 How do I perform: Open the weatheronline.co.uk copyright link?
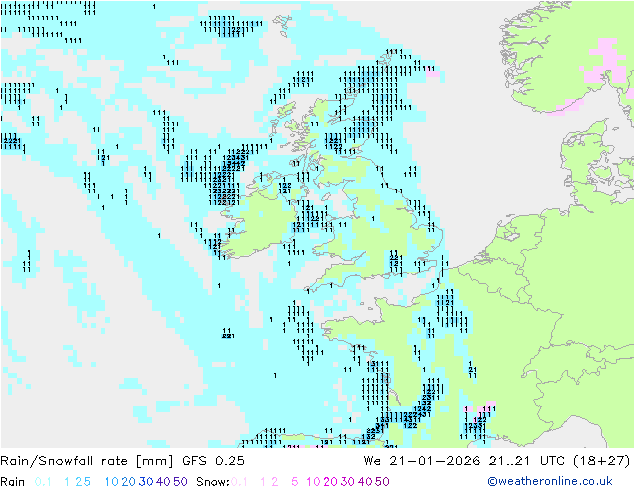(x=550, y=481)
